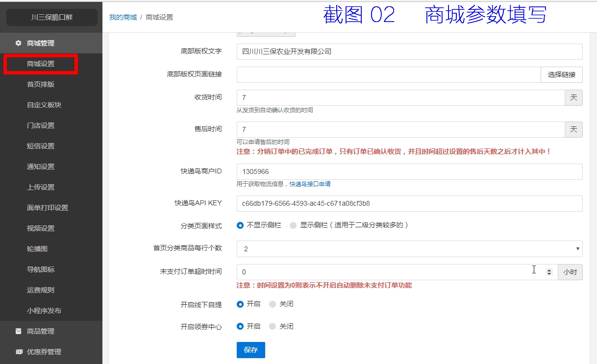This screenshot has width=597, height=364.
Task: Expand 商城管理 section header
Action: pos(51,43)
